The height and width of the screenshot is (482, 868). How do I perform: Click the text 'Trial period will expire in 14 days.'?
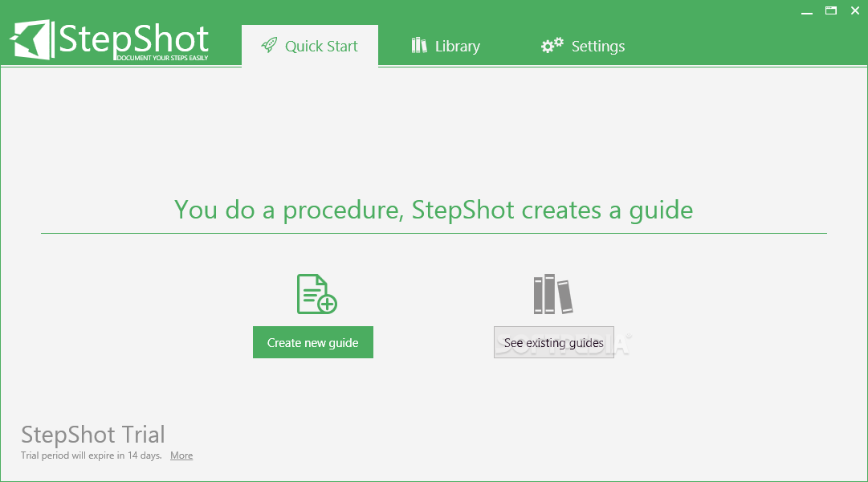pos(92,455)
